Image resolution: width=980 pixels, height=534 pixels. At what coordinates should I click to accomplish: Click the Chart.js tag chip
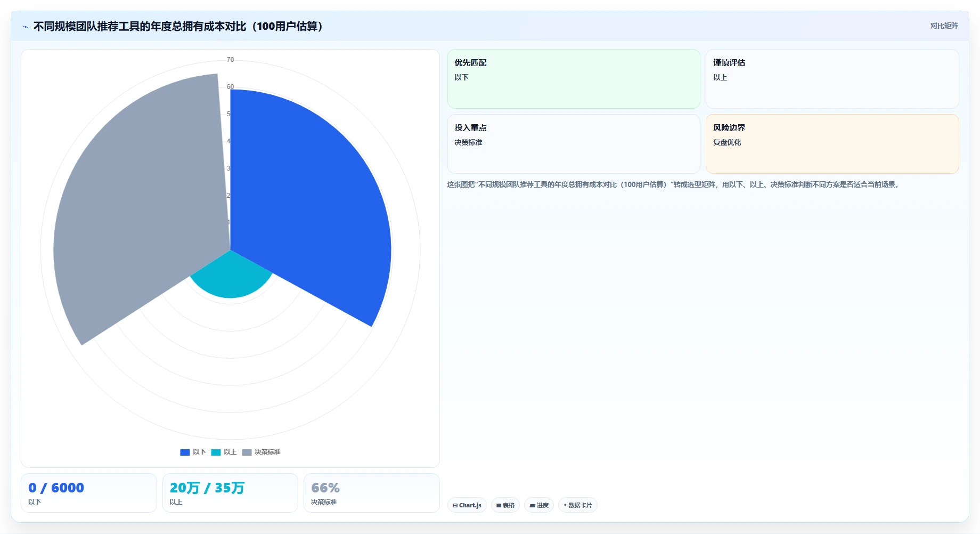467,505
